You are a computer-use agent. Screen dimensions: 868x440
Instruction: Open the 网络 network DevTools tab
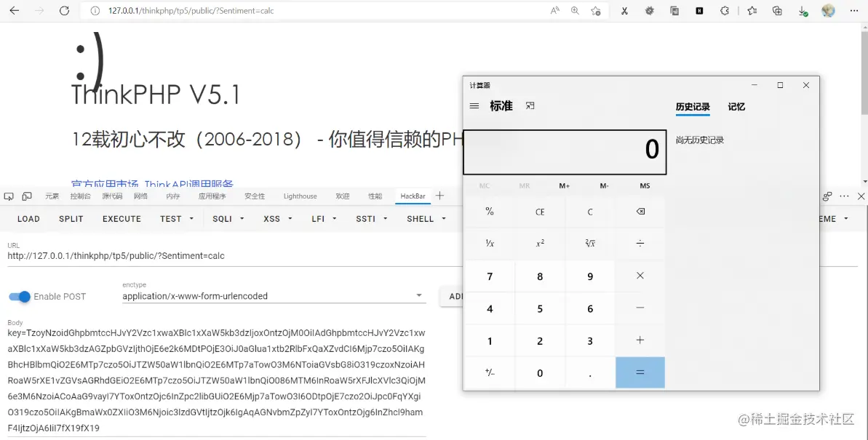140,196
